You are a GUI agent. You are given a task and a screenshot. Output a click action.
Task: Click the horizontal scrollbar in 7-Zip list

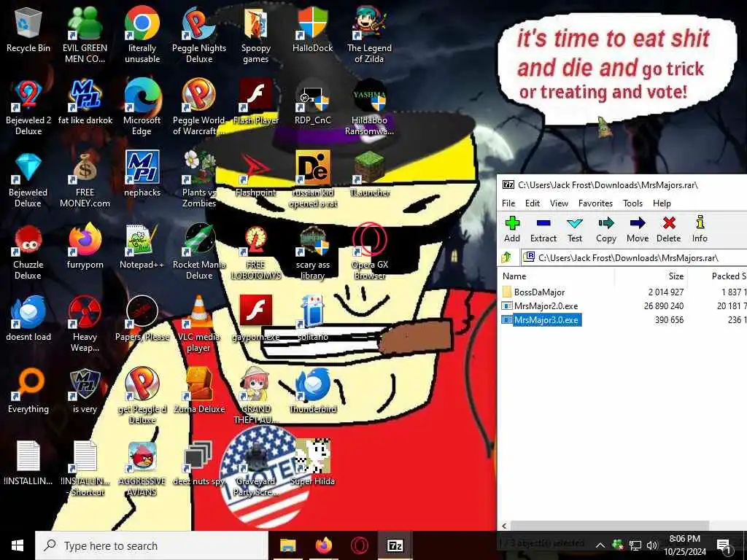[x=609, y=526]
